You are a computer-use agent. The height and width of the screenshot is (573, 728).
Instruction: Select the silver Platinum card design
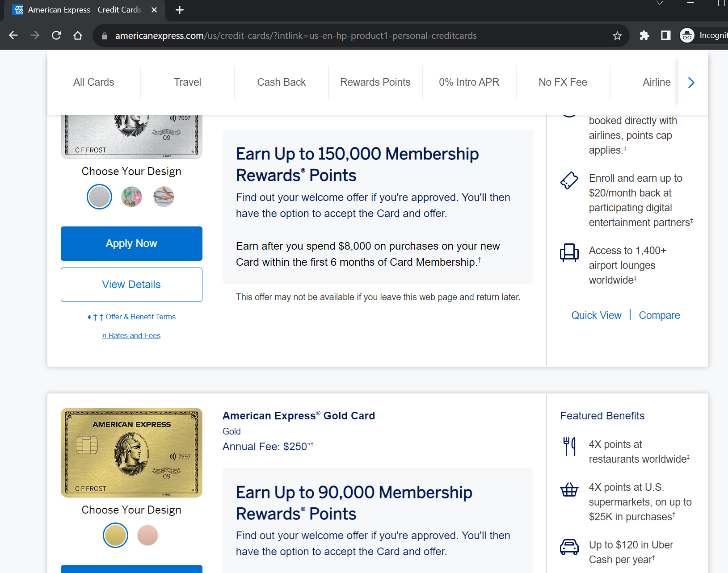click(99, 197)
